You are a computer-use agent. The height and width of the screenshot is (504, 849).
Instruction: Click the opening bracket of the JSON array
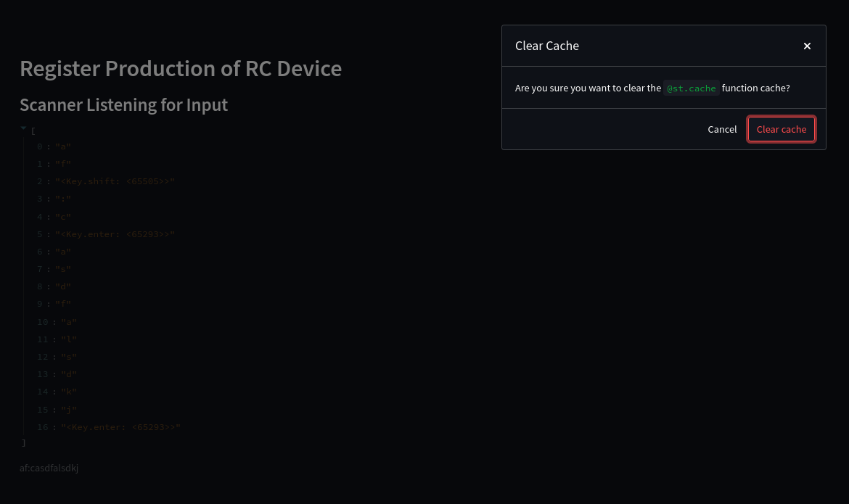pos(33,131)
